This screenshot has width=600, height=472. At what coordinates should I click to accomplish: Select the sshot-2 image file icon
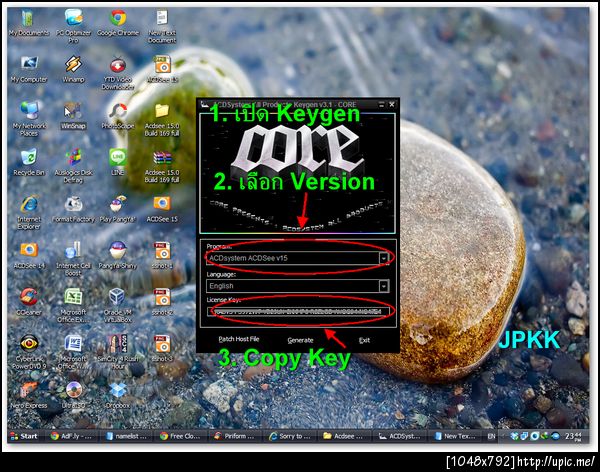162,302
